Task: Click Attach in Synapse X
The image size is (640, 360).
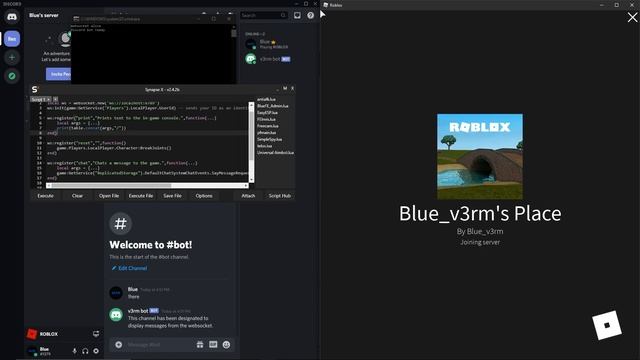Action: [248, 196]
